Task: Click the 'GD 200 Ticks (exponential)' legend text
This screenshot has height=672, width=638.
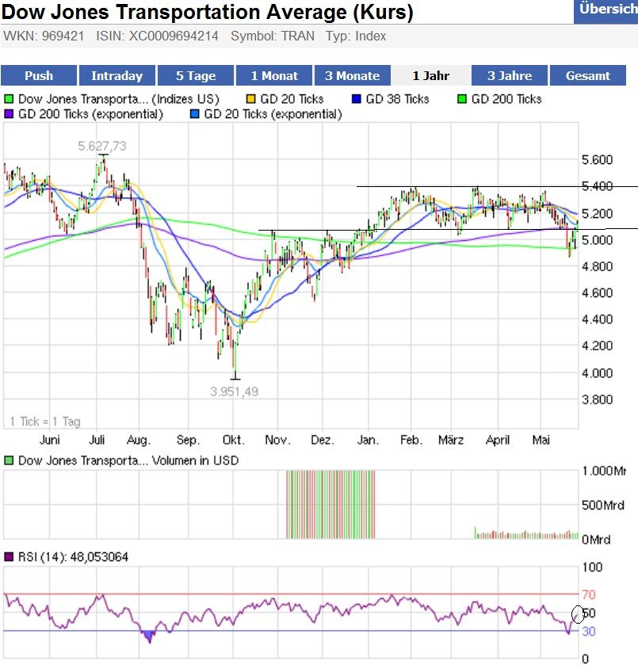Action: click(90, 114)
